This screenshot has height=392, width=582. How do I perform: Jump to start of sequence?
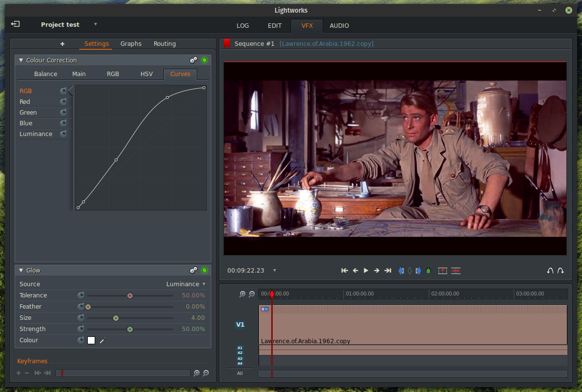[344, 271]
